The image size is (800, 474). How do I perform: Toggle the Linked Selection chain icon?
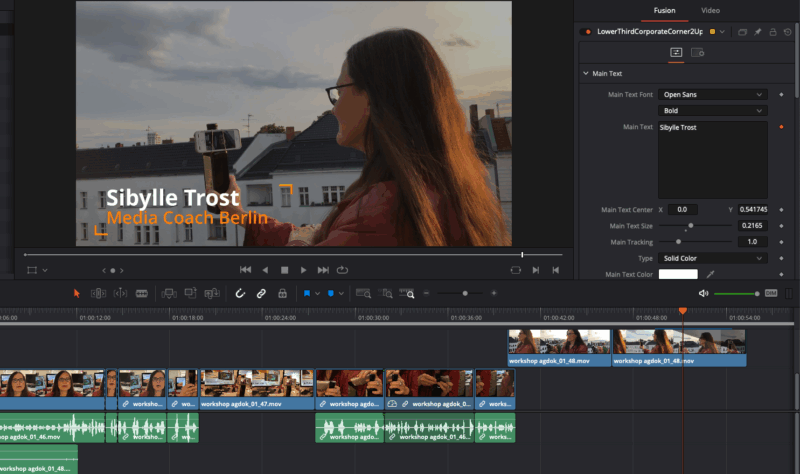point(261,293)
